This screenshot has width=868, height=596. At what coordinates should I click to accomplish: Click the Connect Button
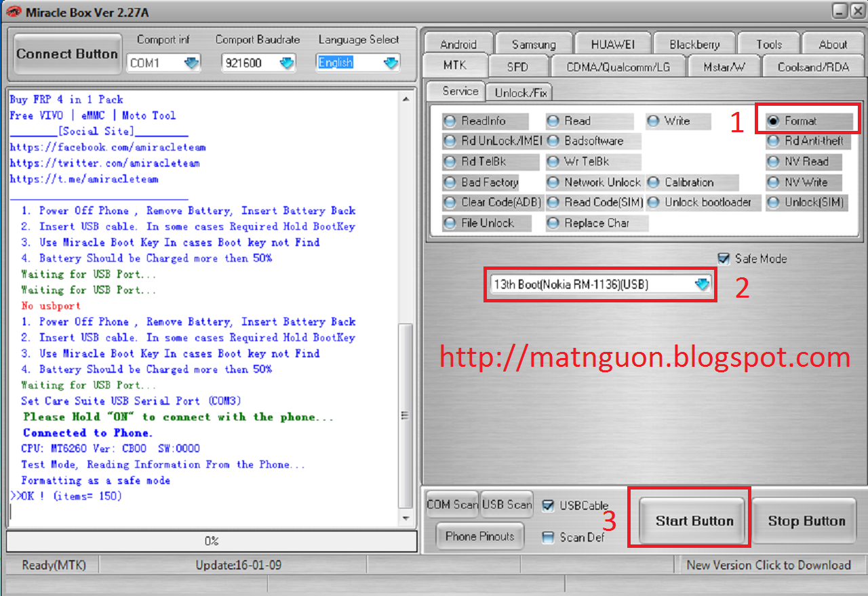coord(67,54)
